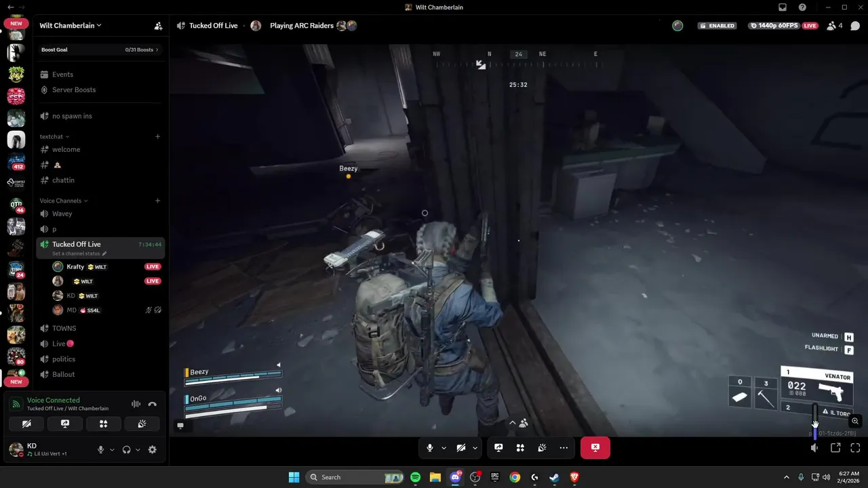
Task: Open the KD user avatar
Action: point(15,449)
